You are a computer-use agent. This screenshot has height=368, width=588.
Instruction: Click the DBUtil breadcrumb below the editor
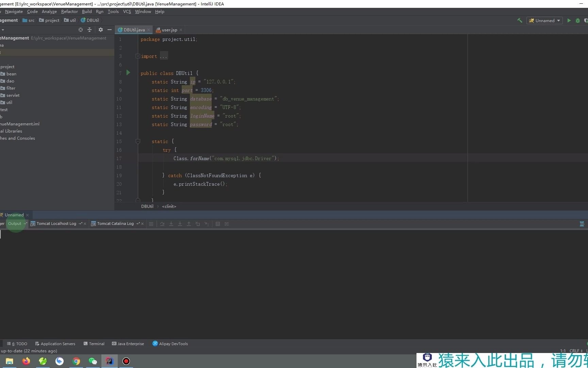[x=147, y=206]
